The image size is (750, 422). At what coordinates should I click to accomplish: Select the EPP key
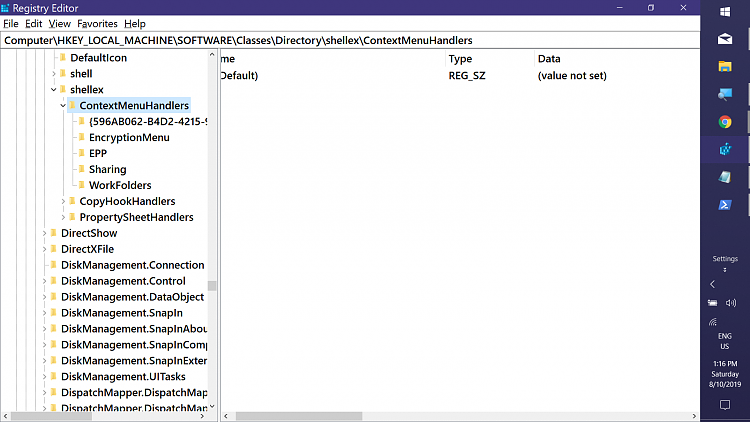click(98, 153)
